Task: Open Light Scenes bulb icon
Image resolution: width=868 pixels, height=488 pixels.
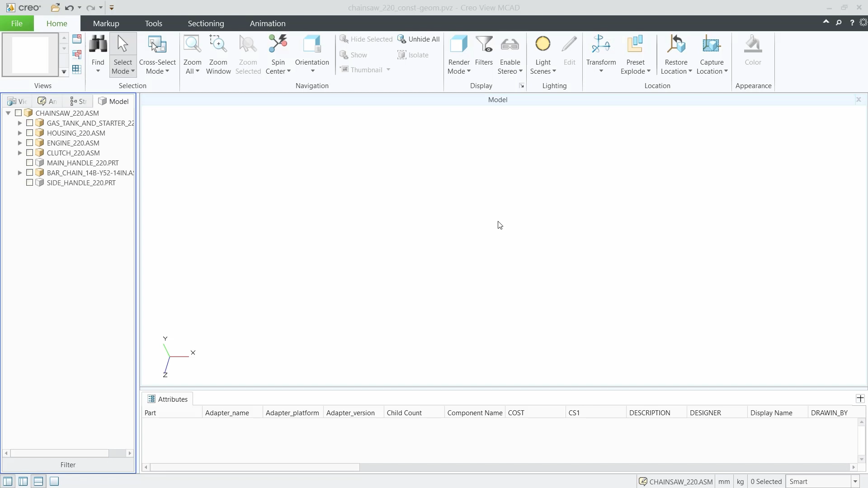Action: 543,44
